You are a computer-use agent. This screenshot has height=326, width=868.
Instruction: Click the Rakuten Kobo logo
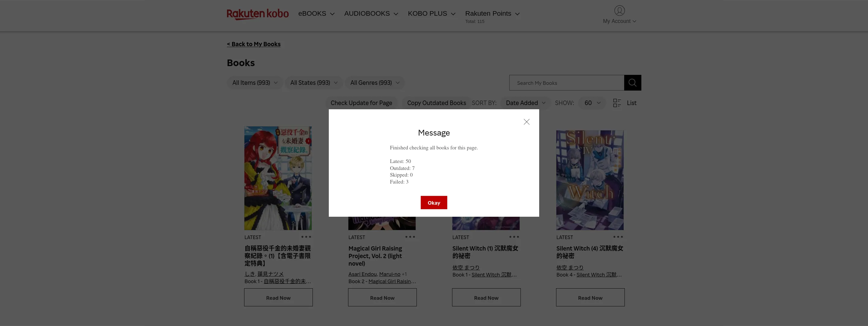[258, 14]
